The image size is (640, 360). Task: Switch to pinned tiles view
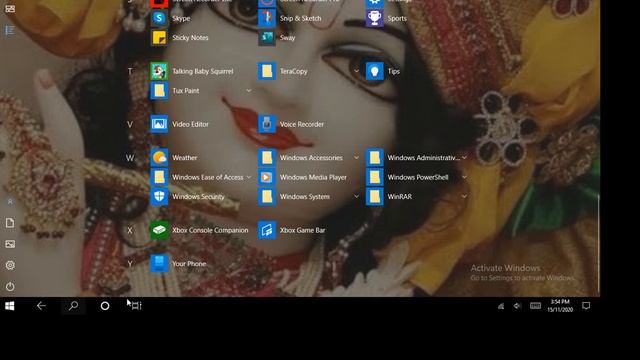[10, 9]
